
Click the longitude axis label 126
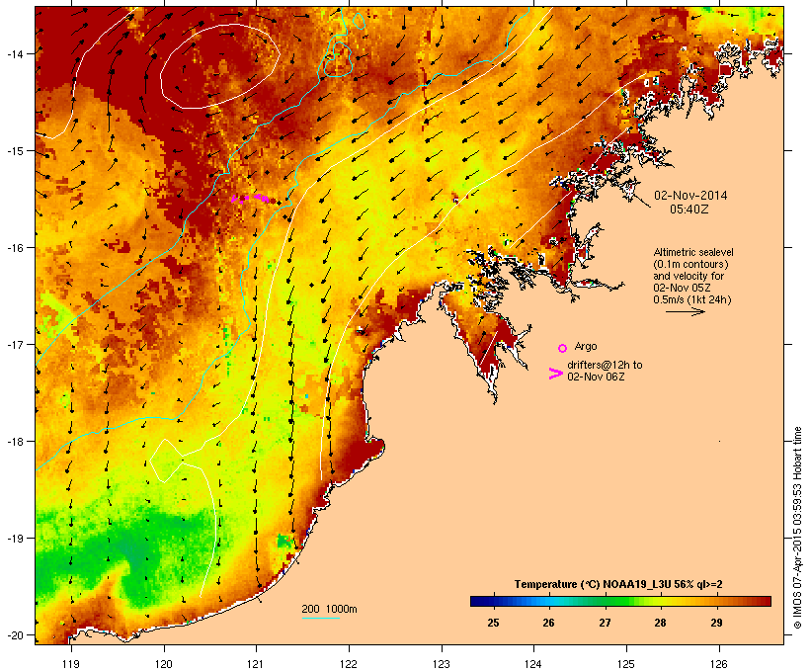pyautogui.click(x=718, y=664)
